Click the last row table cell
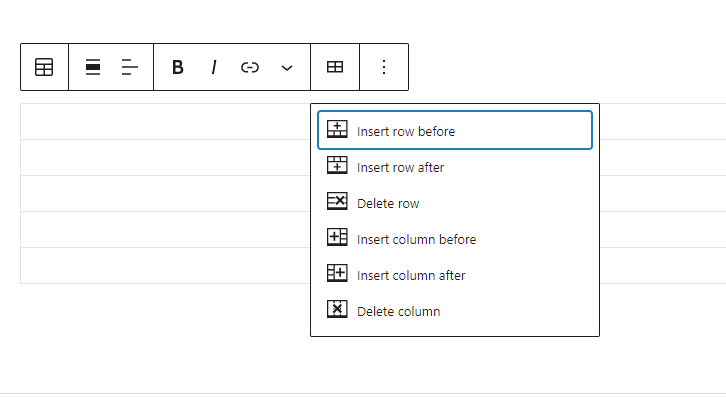Screen dimensions: 726x398 [165, 266]
